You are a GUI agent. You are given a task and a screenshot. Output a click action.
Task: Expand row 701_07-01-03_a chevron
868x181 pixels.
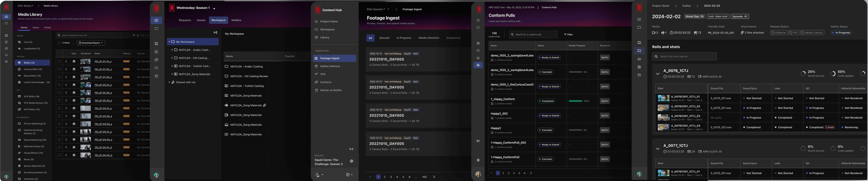pyautogui.click(x=66, y=77)
